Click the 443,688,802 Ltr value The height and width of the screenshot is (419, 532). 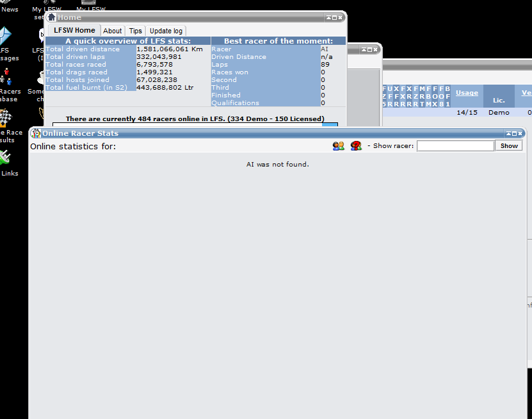coord(165,88)
